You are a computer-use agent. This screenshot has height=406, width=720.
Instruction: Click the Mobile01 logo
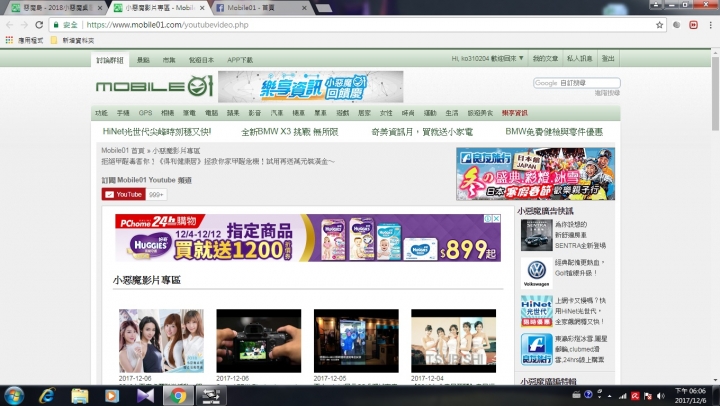click(x=155, y=86)
